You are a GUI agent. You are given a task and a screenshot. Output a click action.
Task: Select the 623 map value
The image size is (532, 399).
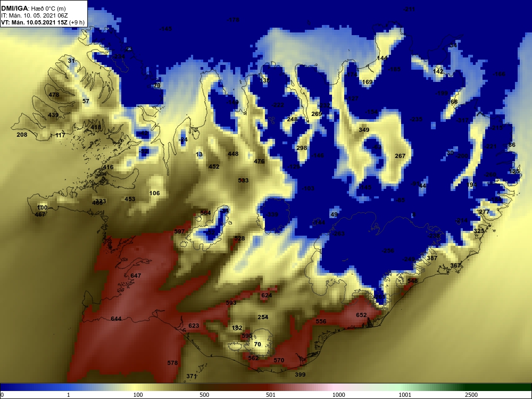pos(194,326)
